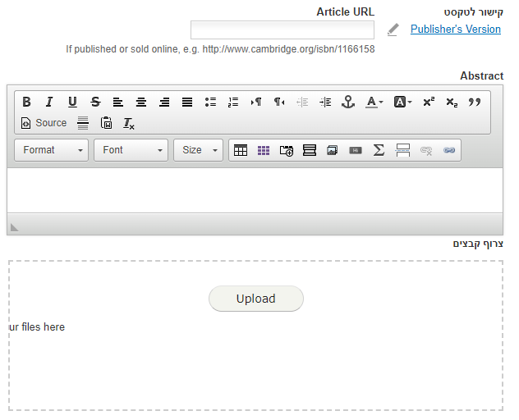Image resolution: width=519 pixels, height=420 pixels.
Task: Open the background color picker
Action: point(403,102)
